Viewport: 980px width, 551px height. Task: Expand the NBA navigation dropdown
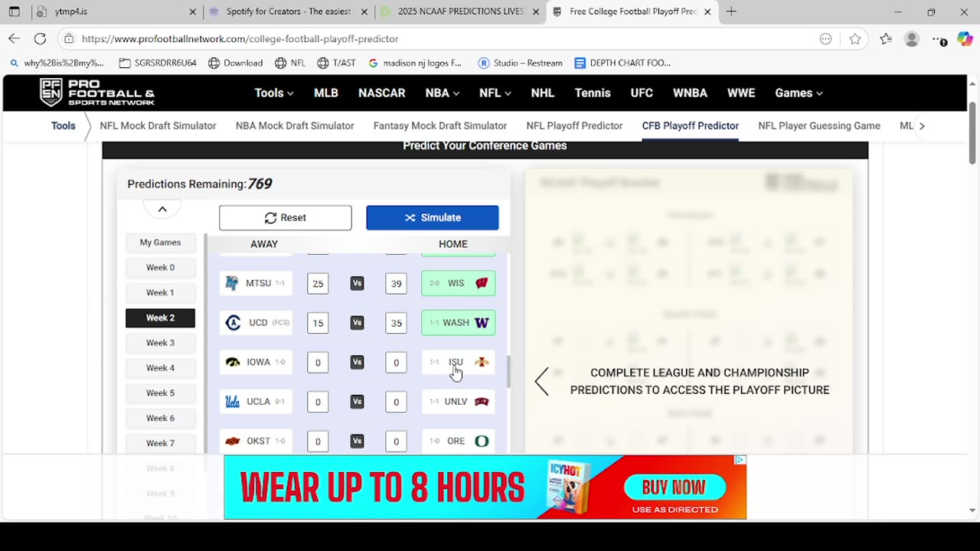click(x=443, y=93)
